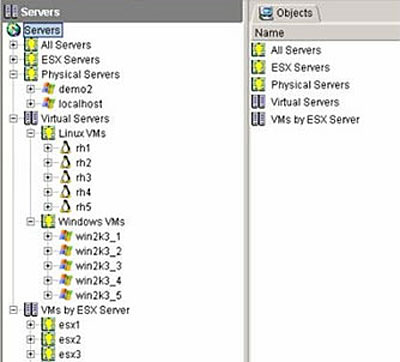Click the Windows flag icon for win2k3_1

[x=66, y=236]
